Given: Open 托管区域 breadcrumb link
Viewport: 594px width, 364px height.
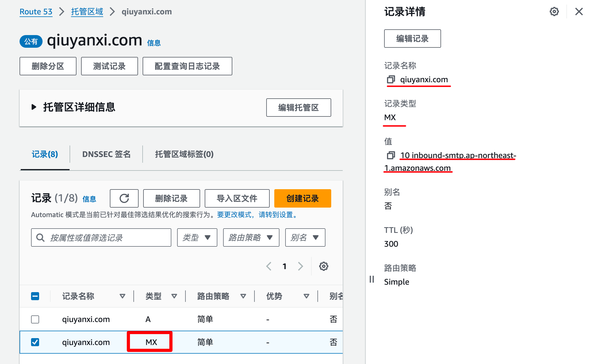Looking at the screenshot, I should [x=87, y=12].
